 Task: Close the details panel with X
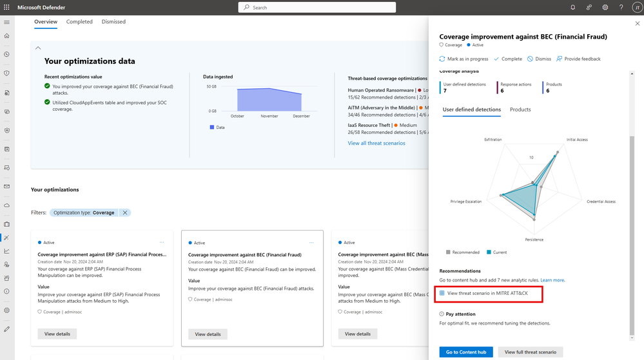click(638, 24)
